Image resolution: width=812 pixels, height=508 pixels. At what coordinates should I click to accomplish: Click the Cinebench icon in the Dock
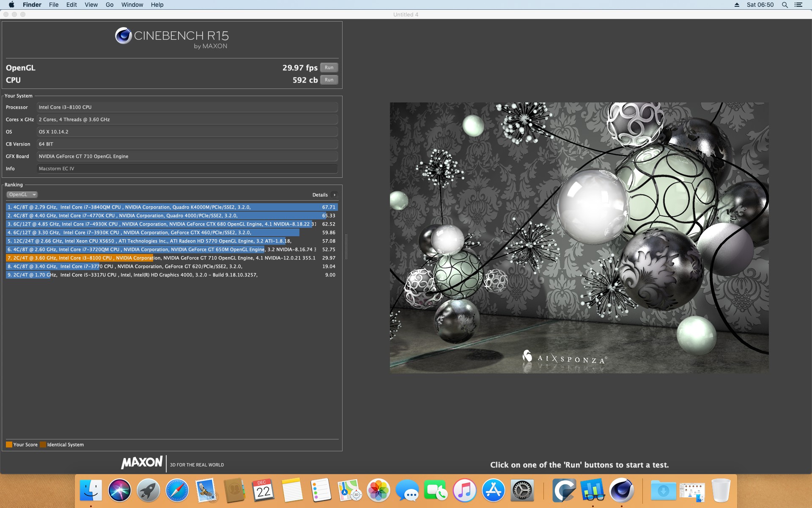point(621,490)
